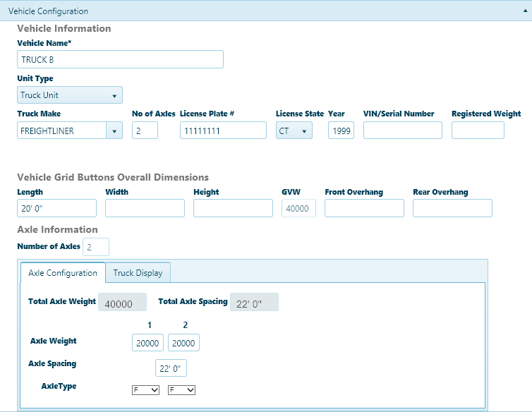The image size is (532, 412).
Task: Focus the License Plate # field
Action: [223, 131]
